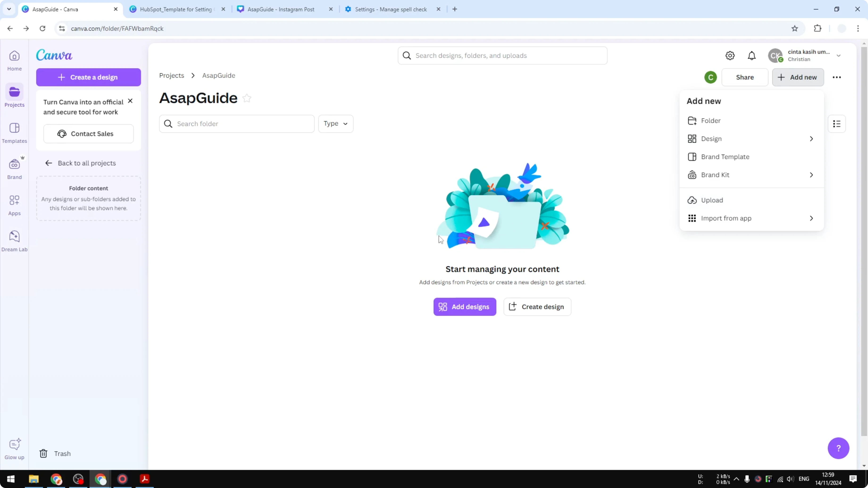Click the Add designs button
Viewport: 868px width, 488px height.
[464, 306]
